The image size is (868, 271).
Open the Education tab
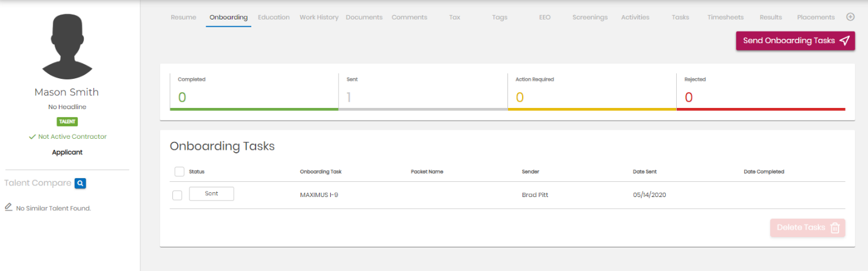click(x=274, y=17)
